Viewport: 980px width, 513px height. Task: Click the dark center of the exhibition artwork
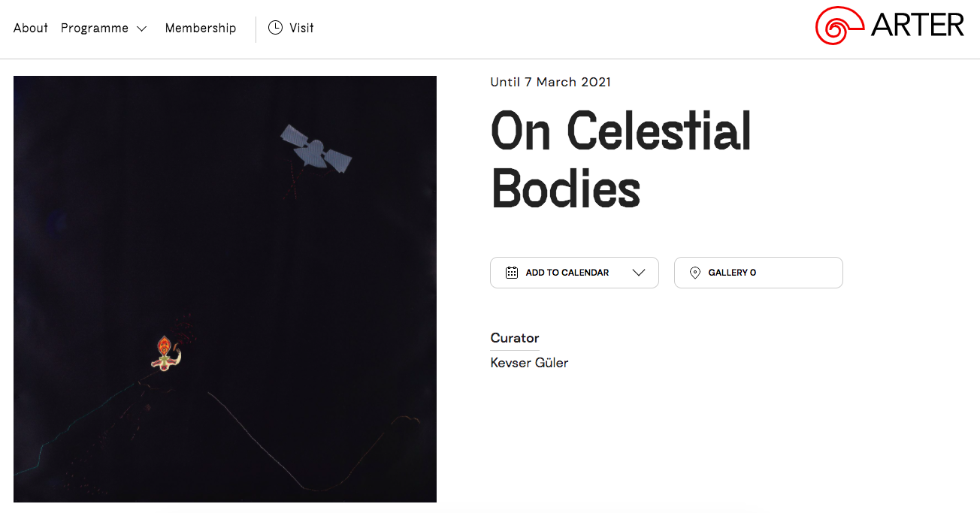click(225, 289)
